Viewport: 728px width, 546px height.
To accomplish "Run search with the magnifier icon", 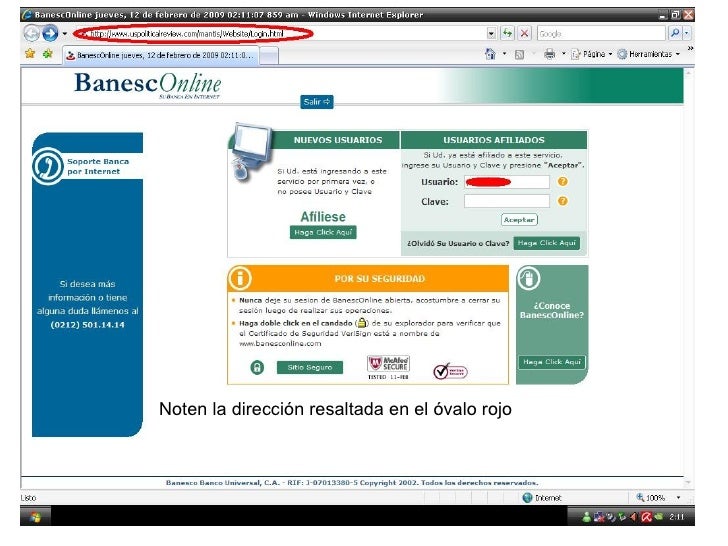I will click(675, 33).
